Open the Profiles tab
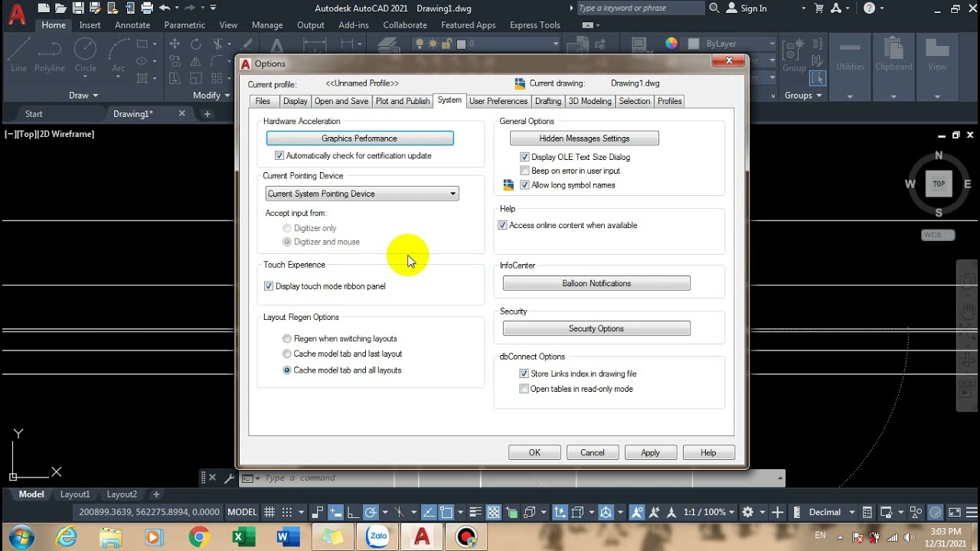The image size is (980, 551). click(x=670, y=101)
